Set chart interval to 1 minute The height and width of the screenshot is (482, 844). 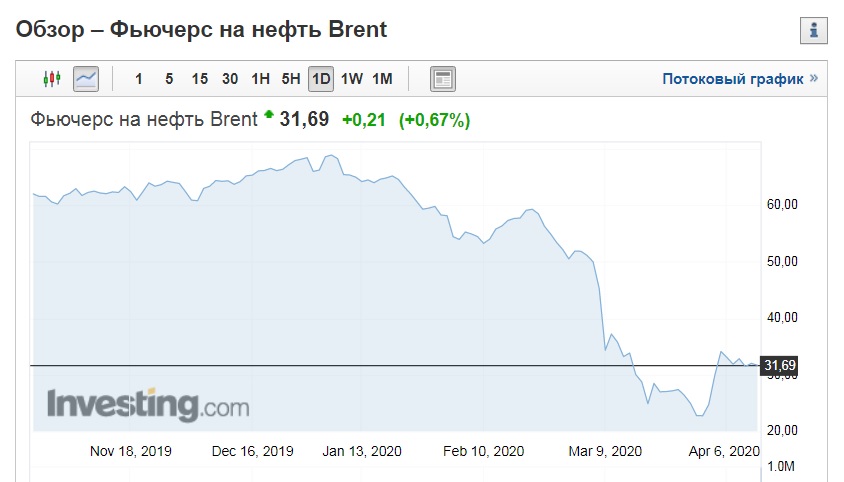tap(138, 79)
